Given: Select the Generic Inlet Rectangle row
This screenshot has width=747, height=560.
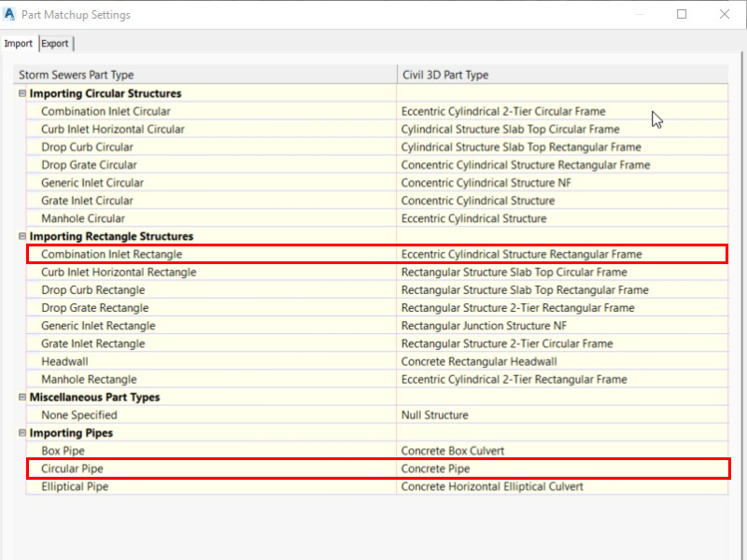Looking at the screenshot, I should 377,326.
